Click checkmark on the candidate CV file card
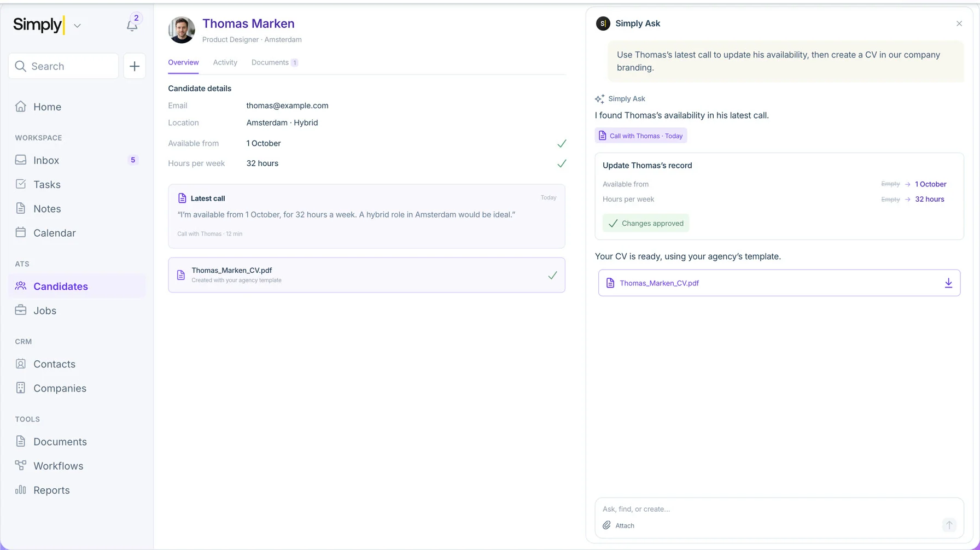980x550 pixels. click(x=552, y=276)
